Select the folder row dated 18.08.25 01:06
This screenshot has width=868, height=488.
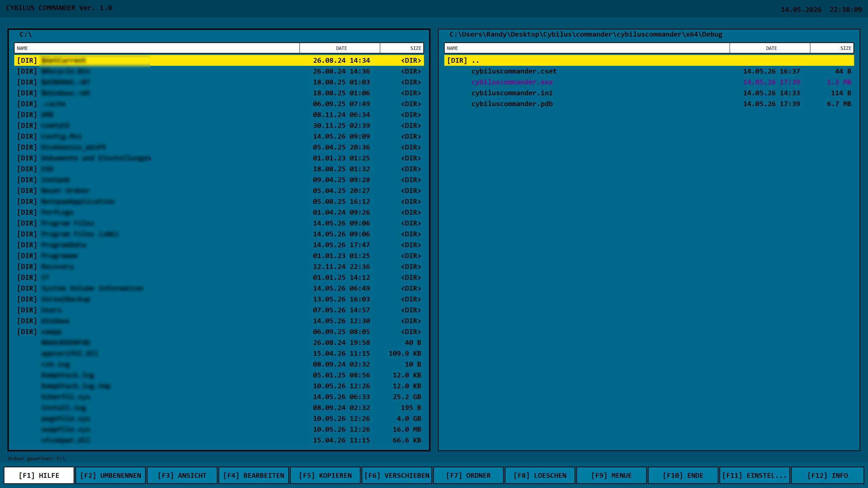(219, 93)
